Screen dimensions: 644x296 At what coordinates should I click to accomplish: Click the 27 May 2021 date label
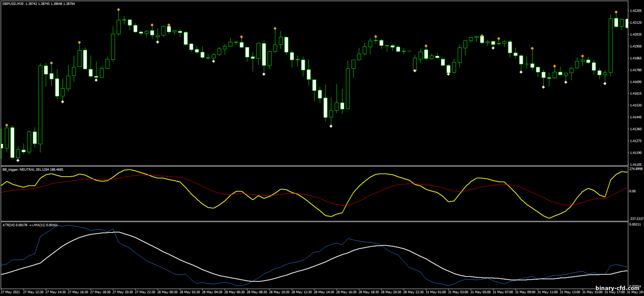(10, 292)
